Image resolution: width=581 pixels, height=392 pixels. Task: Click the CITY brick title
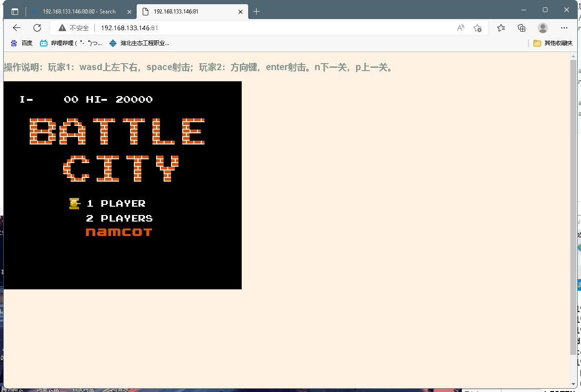click(121, 168)
